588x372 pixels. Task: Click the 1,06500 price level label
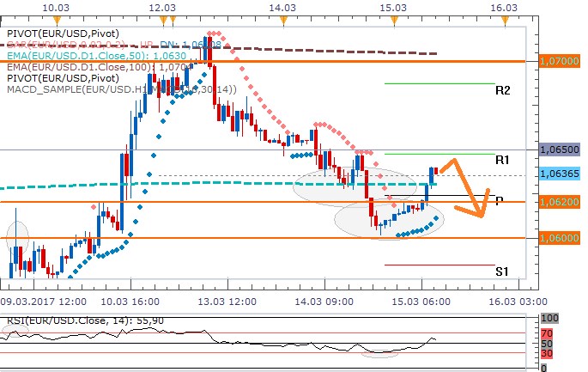click(x=559, y=149)
